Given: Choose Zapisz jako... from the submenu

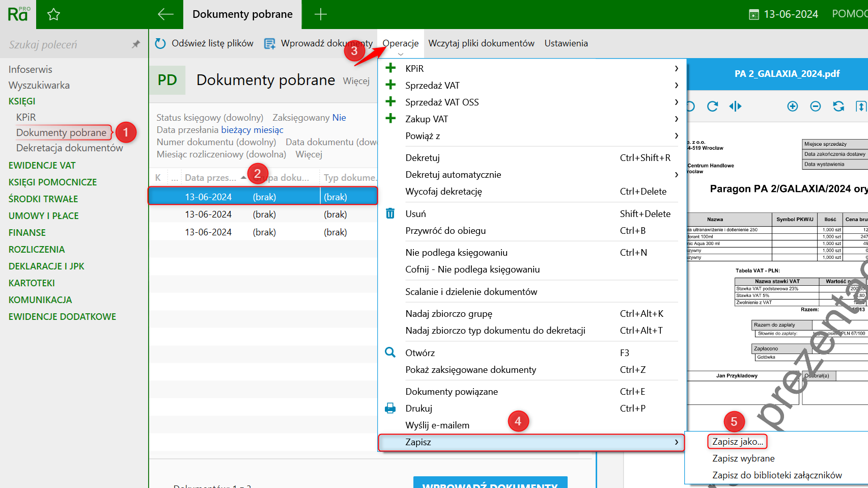Looking at the screenshot, I should pyautogui.click(x=737, y=442).
